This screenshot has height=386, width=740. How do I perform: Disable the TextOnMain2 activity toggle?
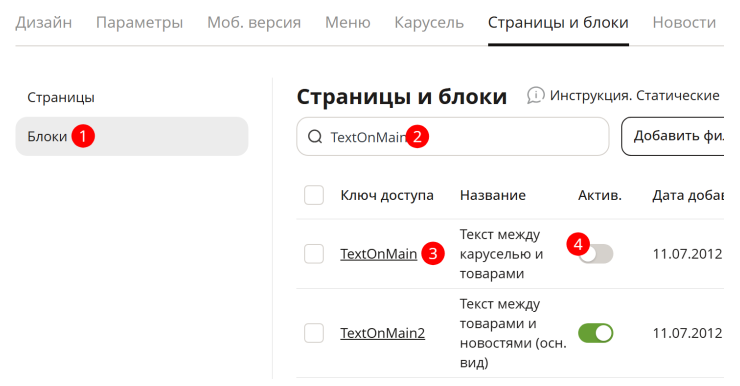pyautogui.click(x=596, y=333)
